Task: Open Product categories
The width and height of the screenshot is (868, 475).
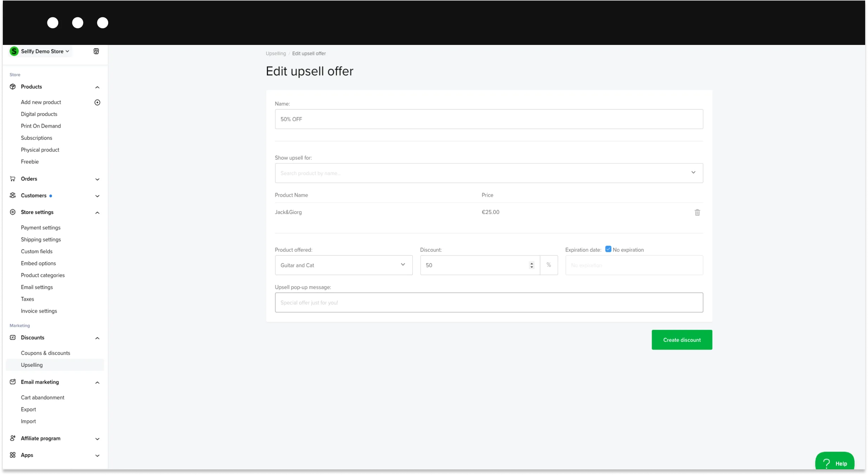Action: coord(43,276)
